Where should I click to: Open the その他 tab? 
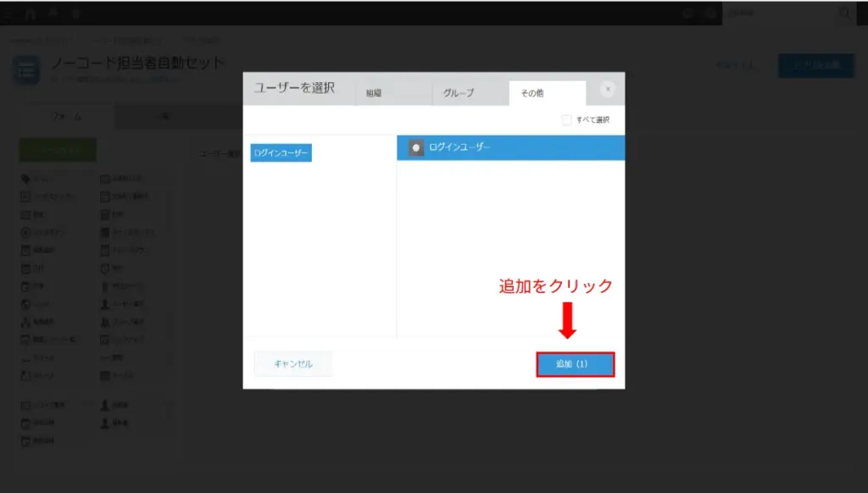coord(546,93)
